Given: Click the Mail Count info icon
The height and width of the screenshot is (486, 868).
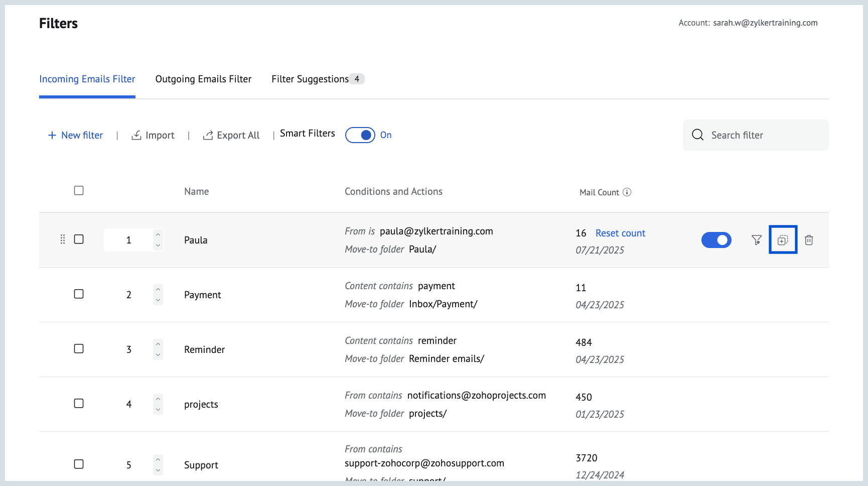Looking at the screenshot, I should 627,192.
